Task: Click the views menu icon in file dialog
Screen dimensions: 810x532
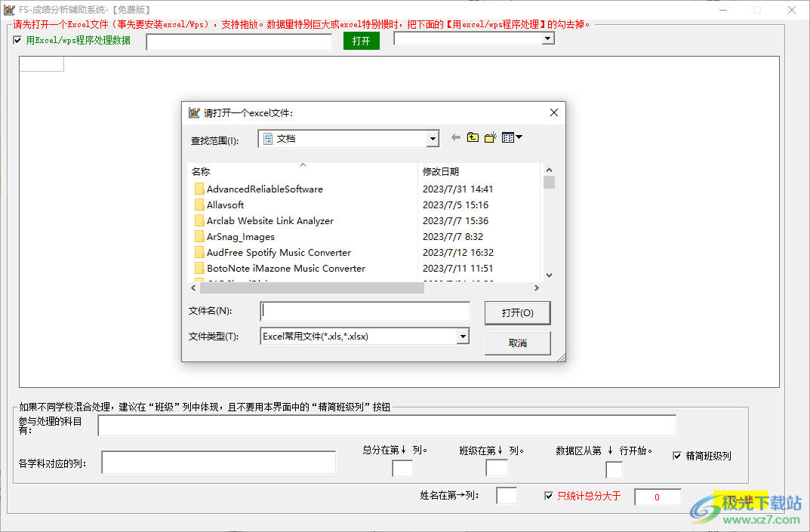Action: [507, 137]
